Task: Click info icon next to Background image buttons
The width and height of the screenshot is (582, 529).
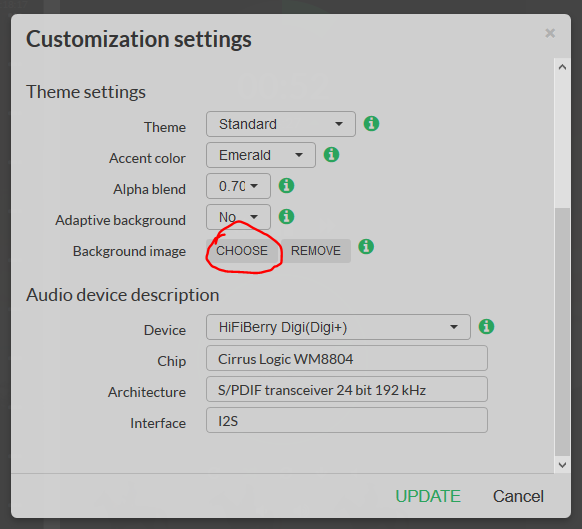Action: [366, 246]
